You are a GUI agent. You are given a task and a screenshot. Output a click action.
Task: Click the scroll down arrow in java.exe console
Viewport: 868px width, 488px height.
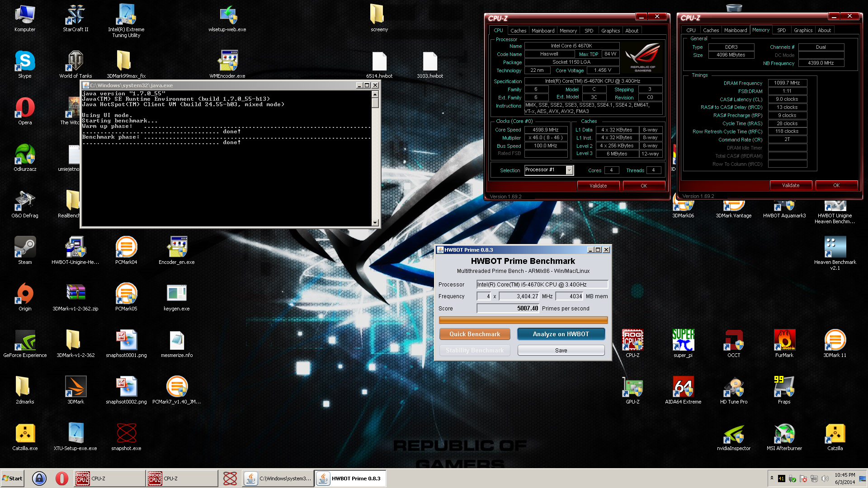(x=375, y=222)
